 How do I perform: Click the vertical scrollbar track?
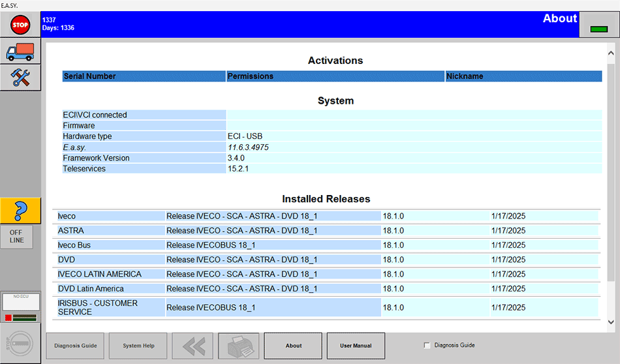point(611,172)
